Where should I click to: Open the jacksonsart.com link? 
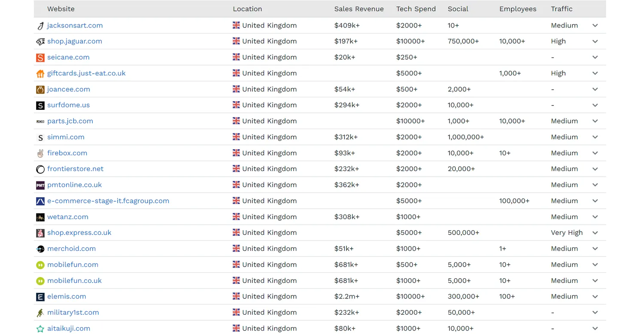click(x=75, y=26)
